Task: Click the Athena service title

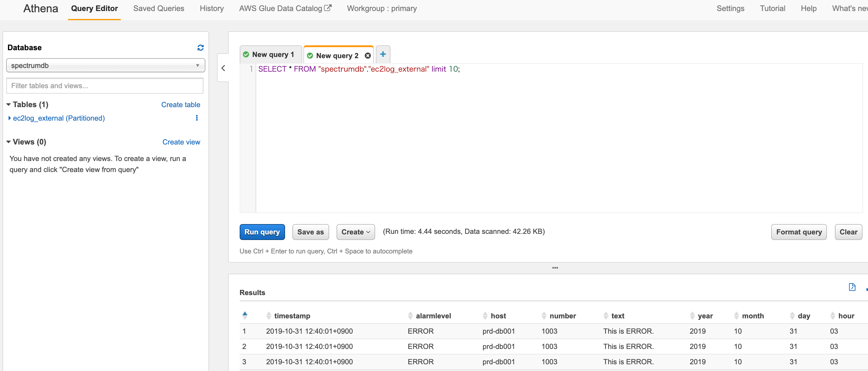Action: click(x=40, y=8)
